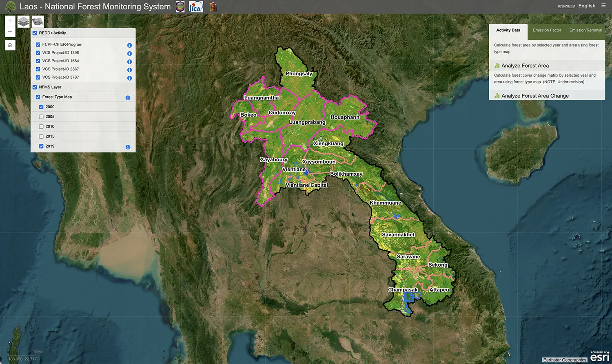Click Analyze Forest Area

point(525,66)
